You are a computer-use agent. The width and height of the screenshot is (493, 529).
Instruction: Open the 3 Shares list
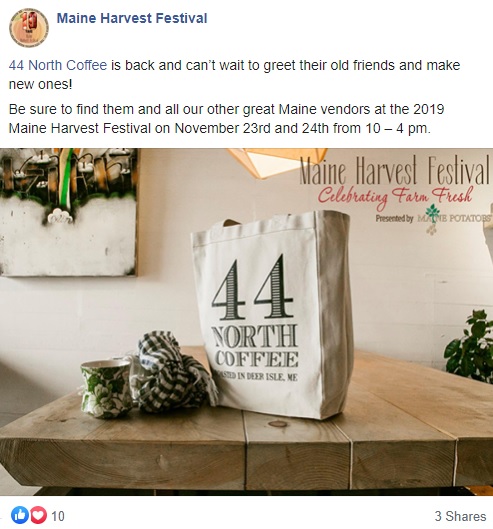(x=460, y=516)
